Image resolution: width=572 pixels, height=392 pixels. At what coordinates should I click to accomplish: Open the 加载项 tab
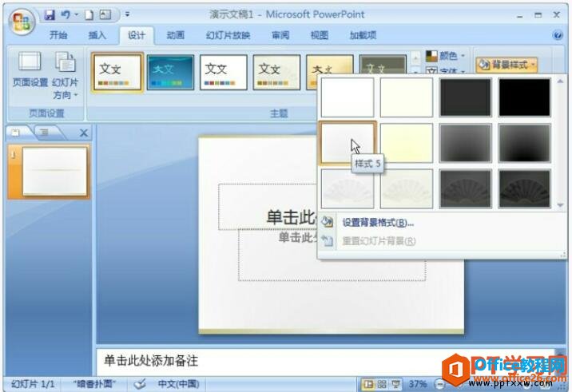click(363, 35)
